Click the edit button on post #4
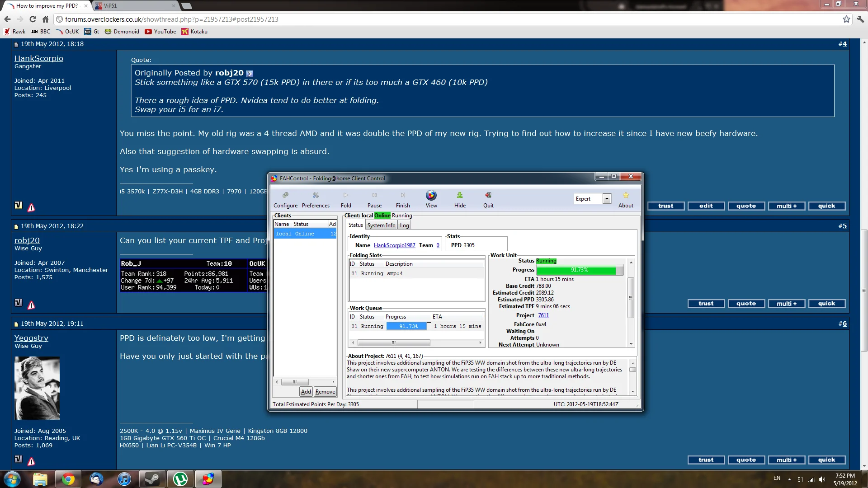The width and height of the screenshot is (868, 488). click(706, 206)
